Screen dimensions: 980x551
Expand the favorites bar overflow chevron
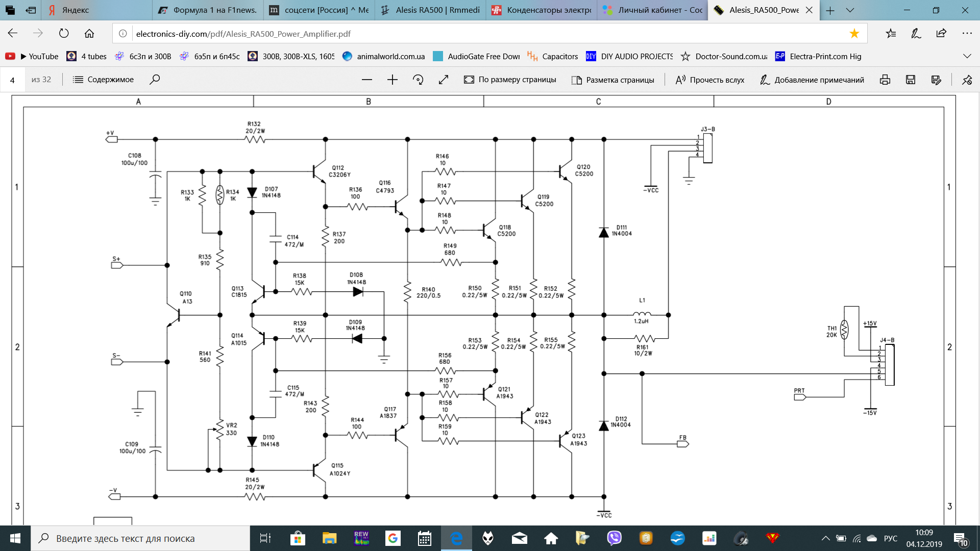pos(967,56)
